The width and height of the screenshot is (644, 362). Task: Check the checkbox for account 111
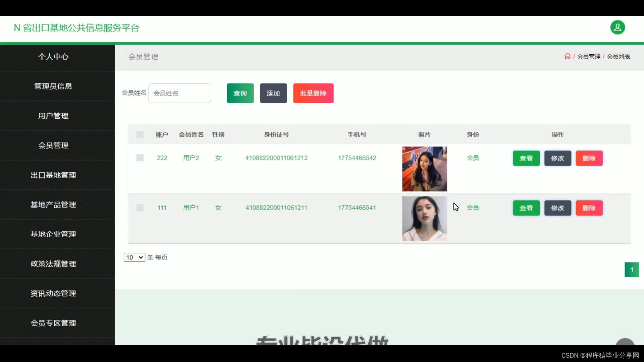point(140,208)
